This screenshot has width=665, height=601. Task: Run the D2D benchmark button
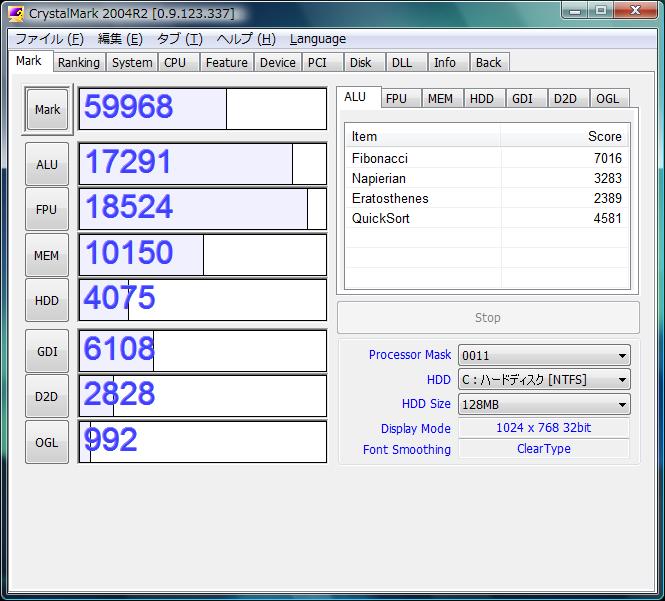tap(47, 396)
